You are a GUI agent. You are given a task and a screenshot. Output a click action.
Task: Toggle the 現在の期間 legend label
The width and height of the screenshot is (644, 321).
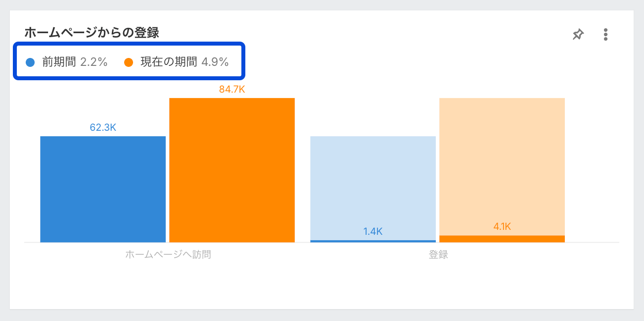tap(169, 62)
